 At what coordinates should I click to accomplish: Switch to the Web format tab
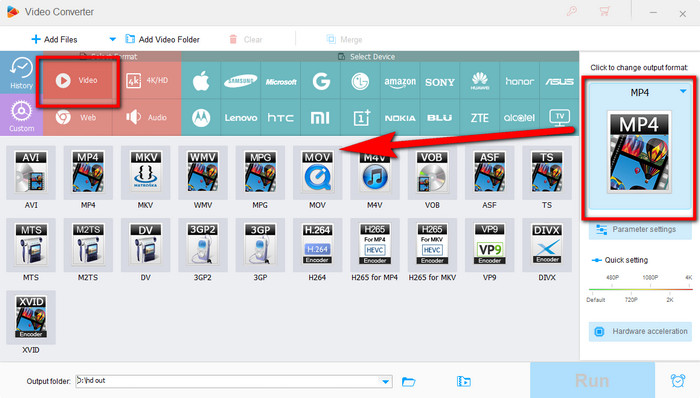pyautogui.click(x=78, y=118)
